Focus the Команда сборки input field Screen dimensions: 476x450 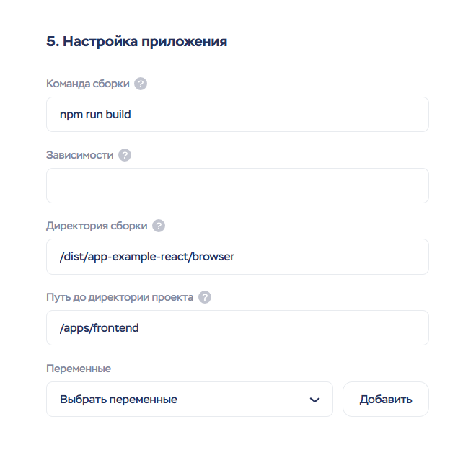tap(288, 115)
